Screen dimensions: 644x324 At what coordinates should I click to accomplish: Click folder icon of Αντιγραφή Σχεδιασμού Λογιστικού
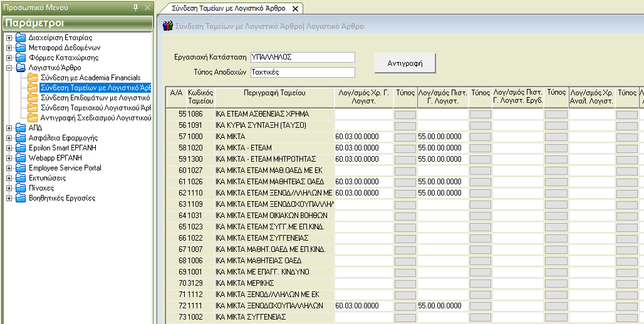pyautogui.click(x=33, y=118)
